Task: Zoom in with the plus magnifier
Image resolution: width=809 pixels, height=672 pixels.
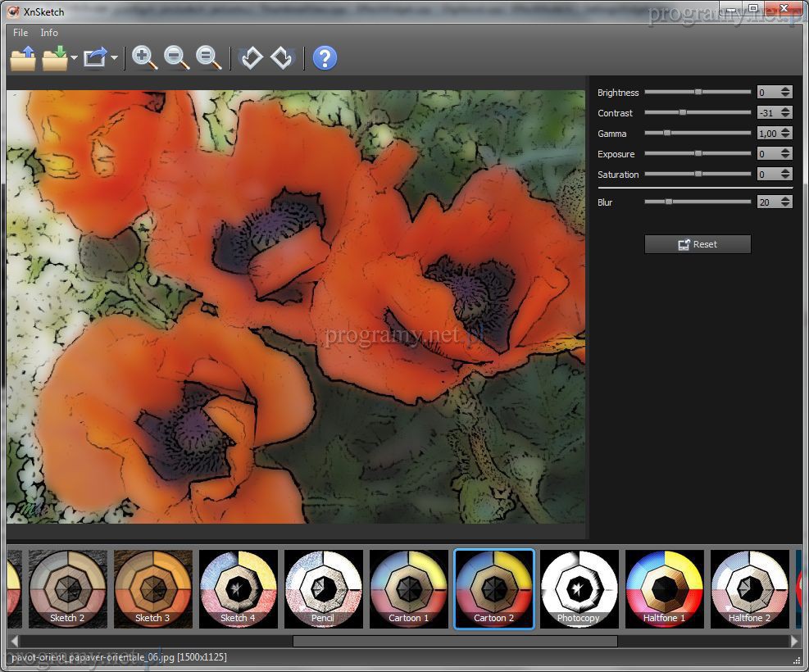Action: tap(144, 58)
